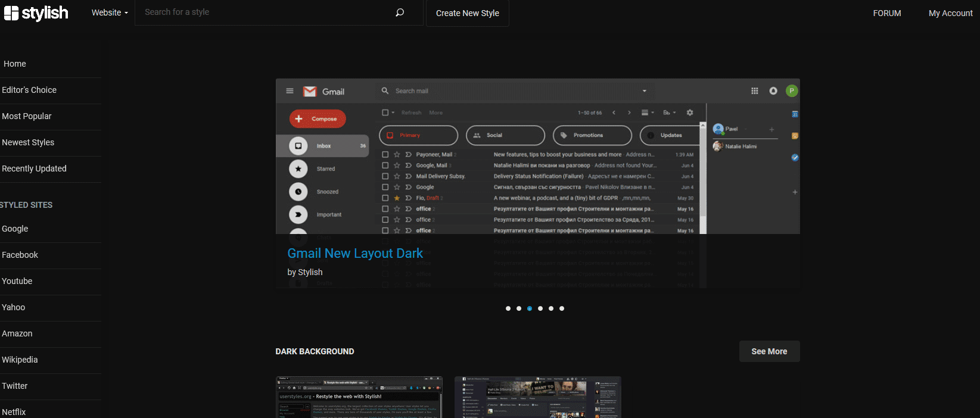980x418 pixels.
Task: Open Inbox folder in Gmail preview
Action: click(x=322, y=146)
